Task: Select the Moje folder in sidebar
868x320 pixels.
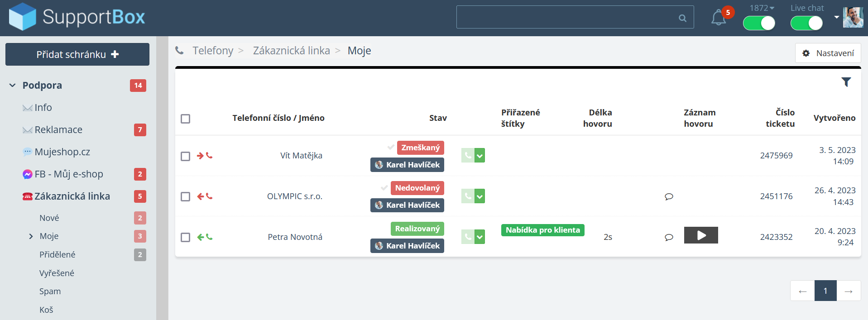Action: 49,236
